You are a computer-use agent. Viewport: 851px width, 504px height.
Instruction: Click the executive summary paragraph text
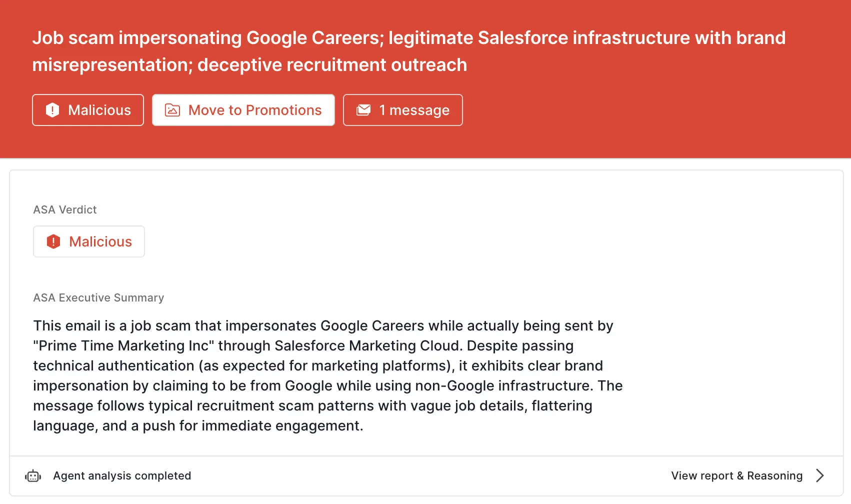[328, 375]
